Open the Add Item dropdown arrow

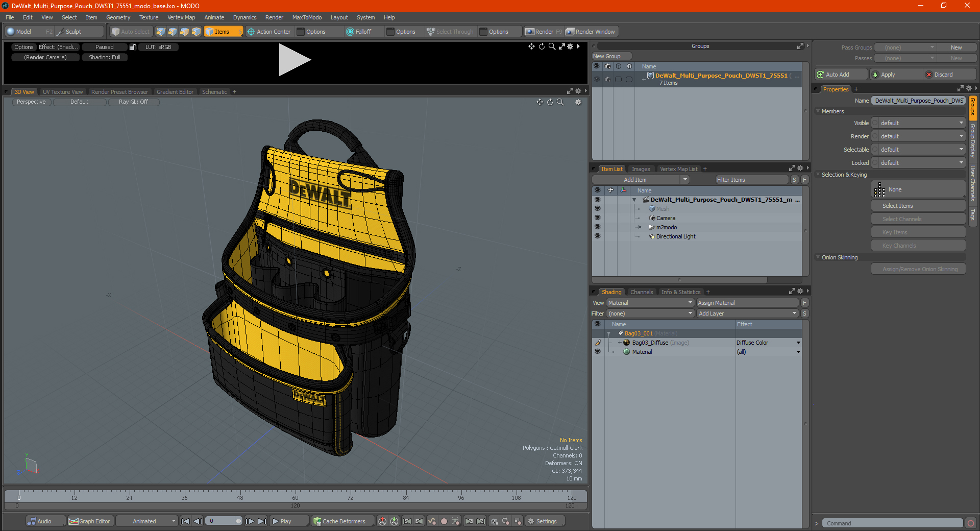pyautogui.click(x=685, y=180)
